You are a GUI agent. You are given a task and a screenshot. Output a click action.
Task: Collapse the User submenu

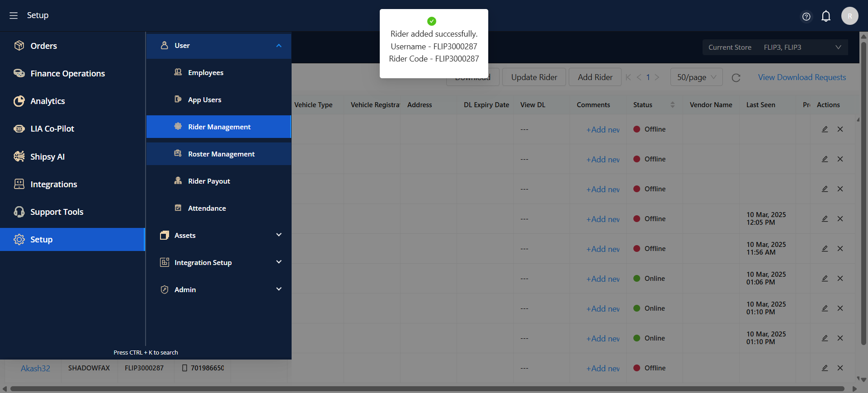point(218,46)
